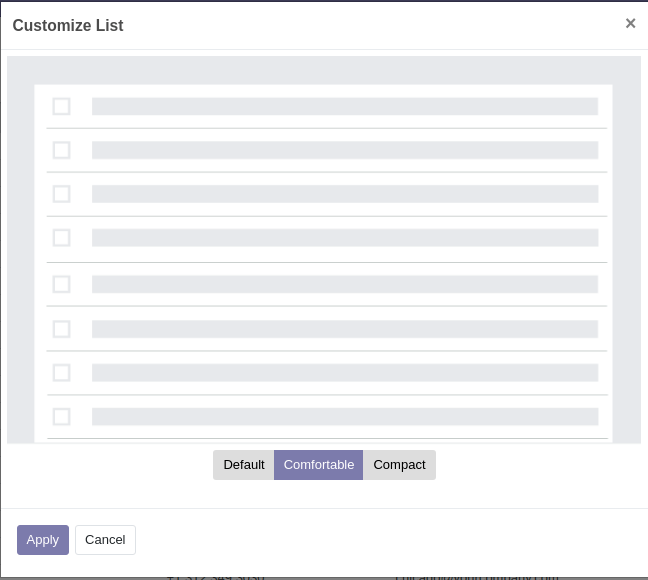Click the last placeholder row bar
The image size is (648, 580).
point(345,417)
